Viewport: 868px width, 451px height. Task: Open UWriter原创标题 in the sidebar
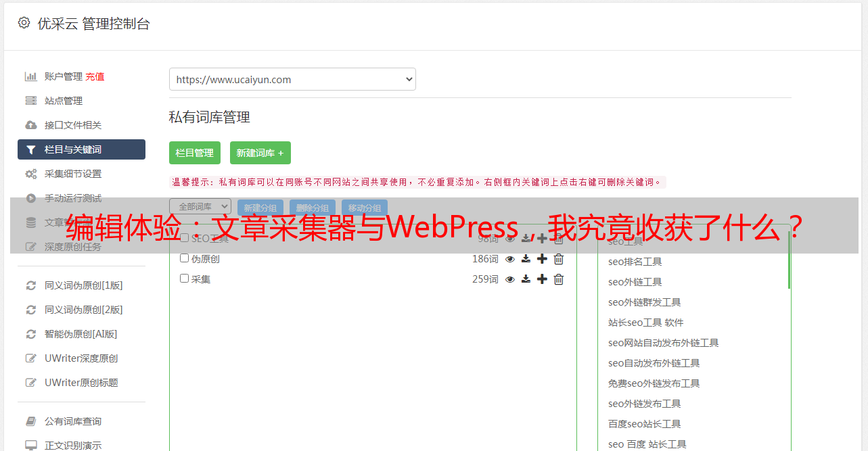(81, 383)
